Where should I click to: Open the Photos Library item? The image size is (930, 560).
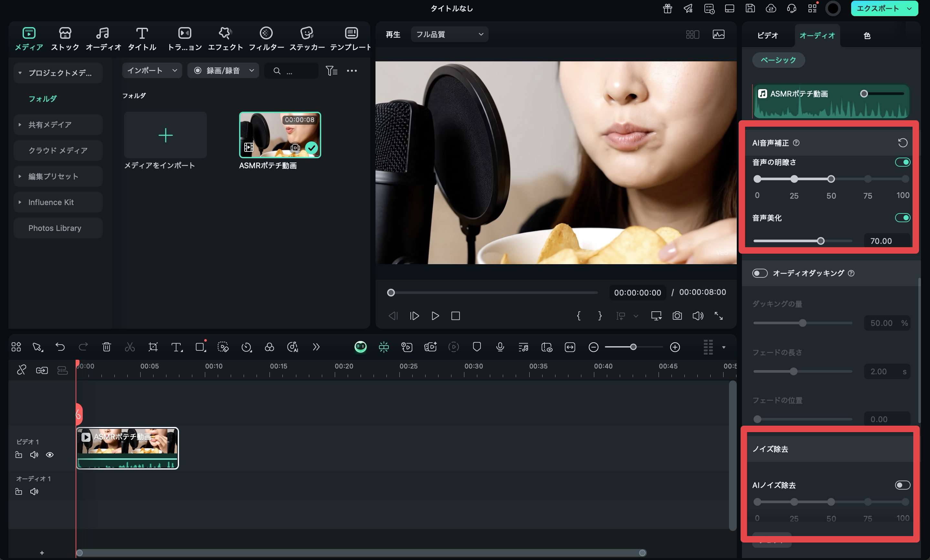click(x=58, y=228)
